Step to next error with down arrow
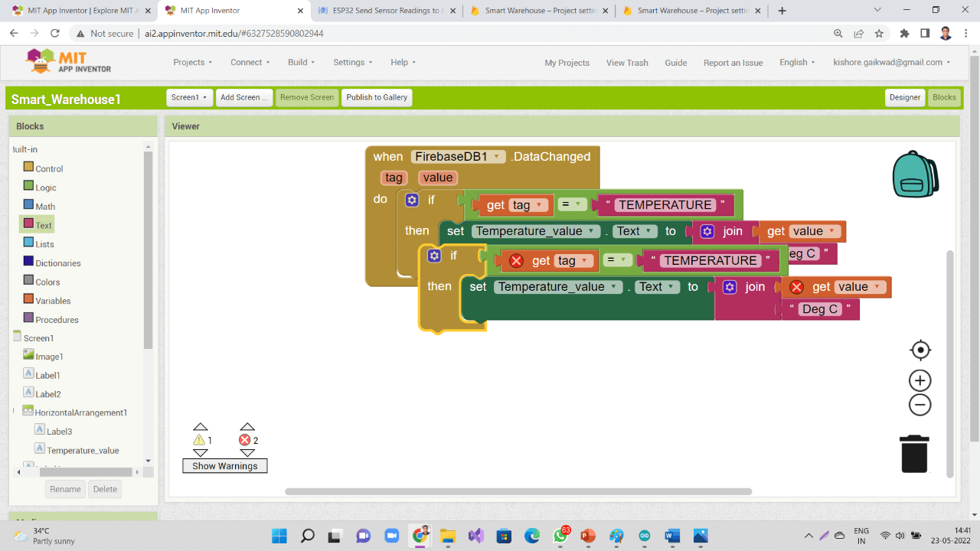 (x=247, y=453)
